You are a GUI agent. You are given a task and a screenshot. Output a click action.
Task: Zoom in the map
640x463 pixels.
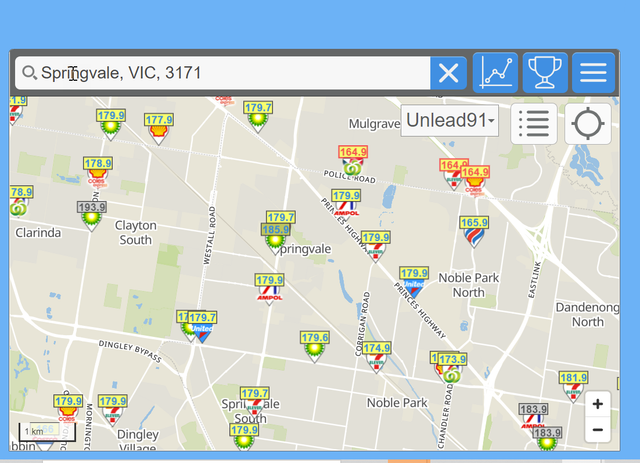pyautogui.click(x=598, y=404)
